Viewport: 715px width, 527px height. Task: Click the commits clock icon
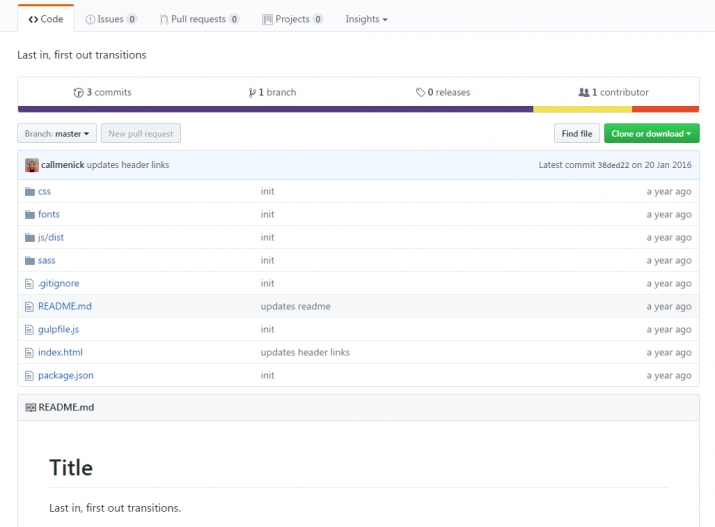[78, 93]
